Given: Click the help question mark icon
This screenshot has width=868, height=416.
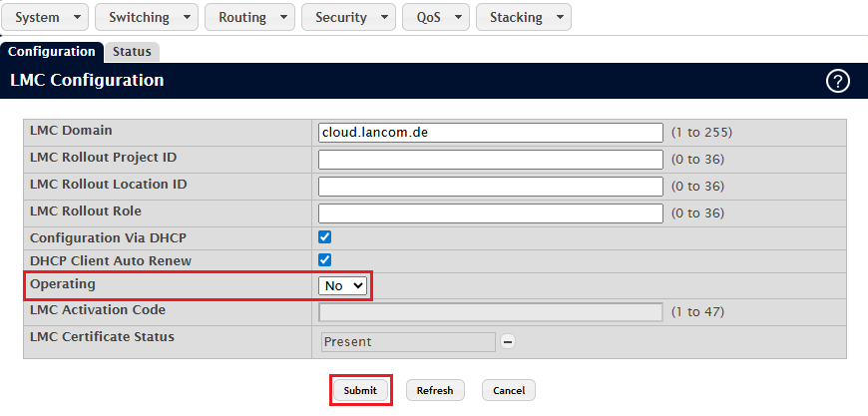Looking at the screenshot, I should click(838, 82).
